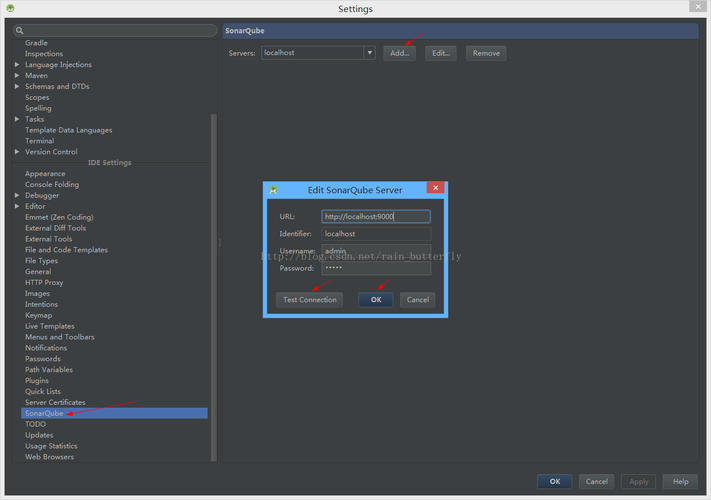The width and height of the screenshot is (711, 500).
Task: Select Terminal in settings tree
Action: click(x=39, y=141)
